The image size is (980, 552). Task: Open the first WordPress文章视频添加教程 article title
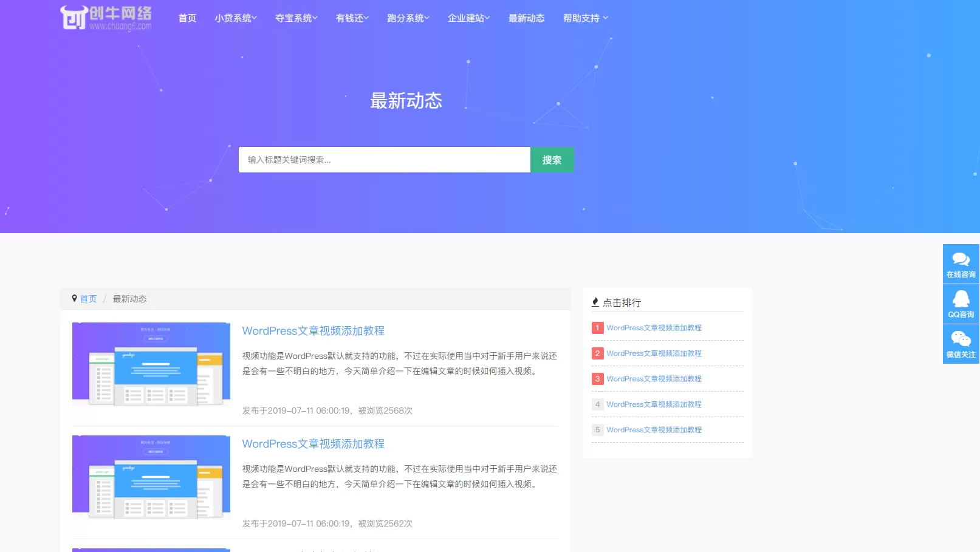pyautogui.click(x=313, y=331)
